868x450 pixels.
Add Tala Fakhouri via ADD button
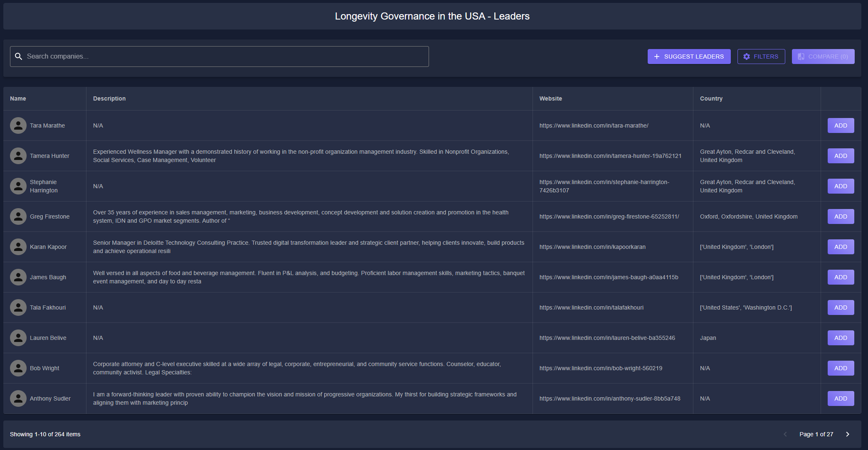click(840, 307)
